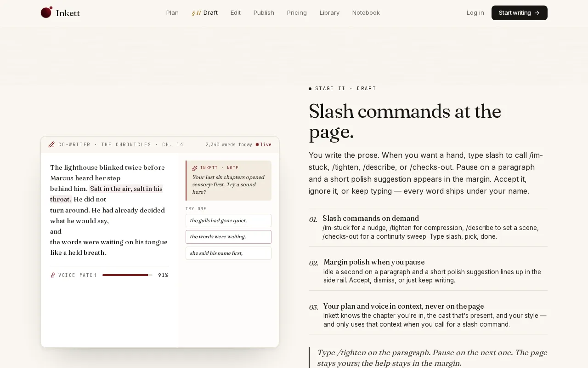Click the Voice Match progress bar

pyautogui.click(x=127, y=275)
